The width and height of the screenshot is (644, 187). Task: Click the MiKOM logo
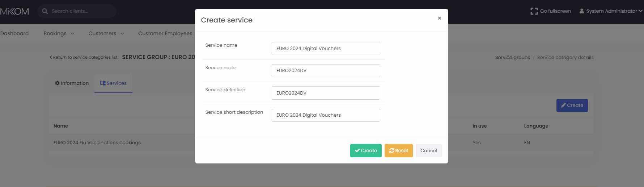click(x=14, y=11)
